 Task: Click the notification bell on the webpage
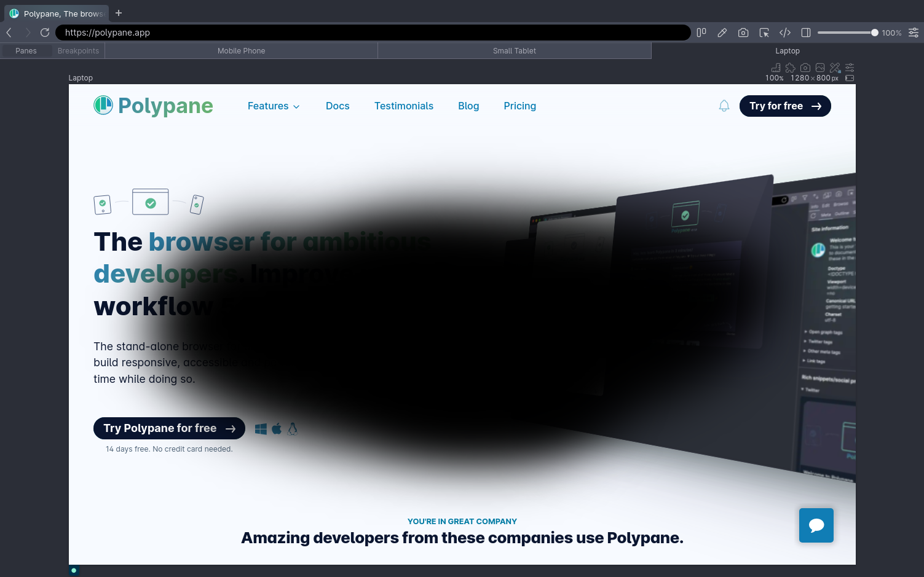click(x=724, y=106)
